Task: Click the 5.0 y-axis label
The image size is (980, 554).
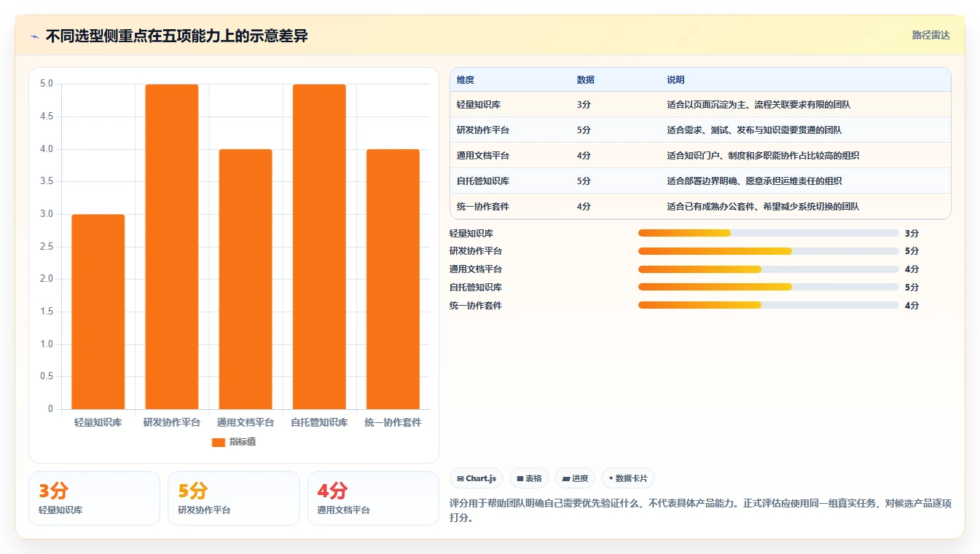Action: point(47,84)
